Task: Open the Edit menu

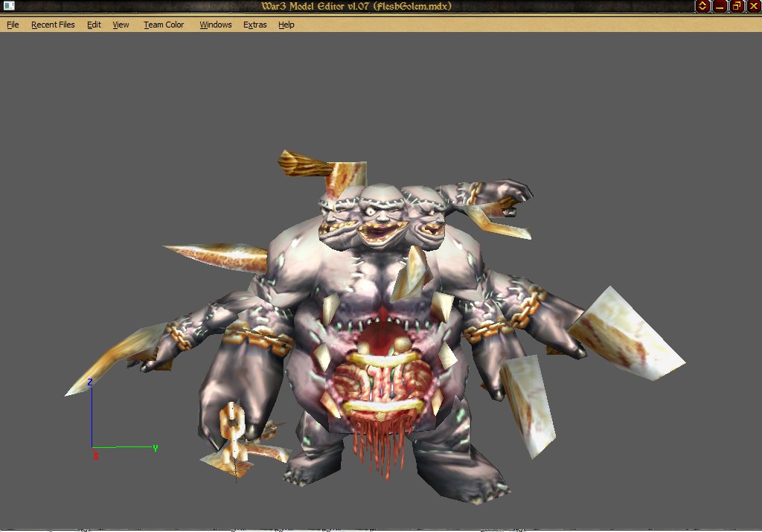Action: click(94, 25)
